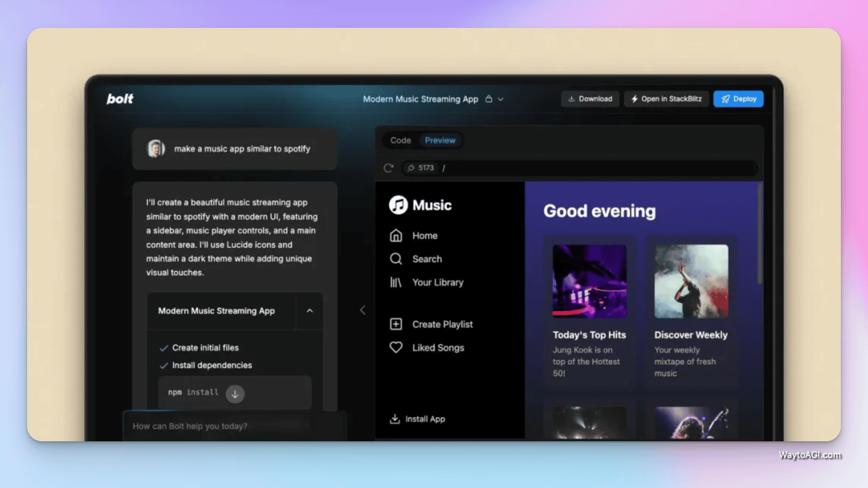Collapse the Modern Music Streaming App panel
Screen dimensions: 868x488
point(310,311)
